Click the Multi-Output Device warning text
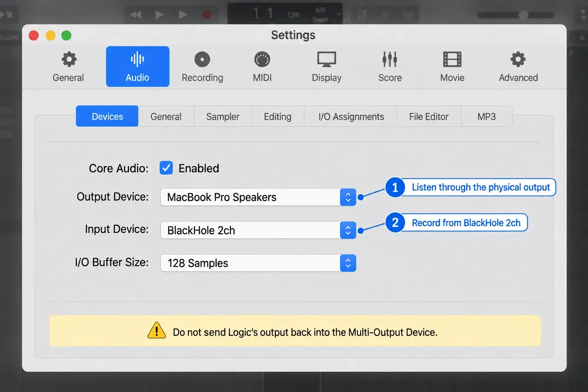The width and height of the screenshot is (588, 392). click(x=305, y=332)
